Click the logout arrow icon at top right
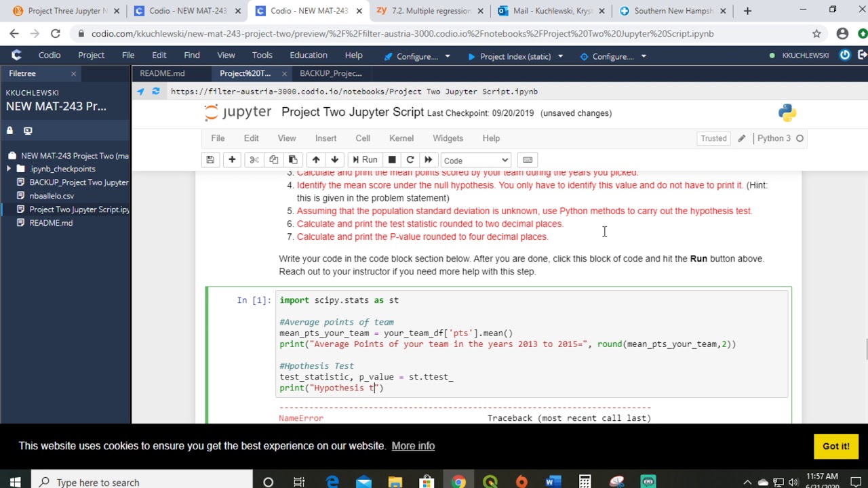868x488 pixels. click(861, 56)
